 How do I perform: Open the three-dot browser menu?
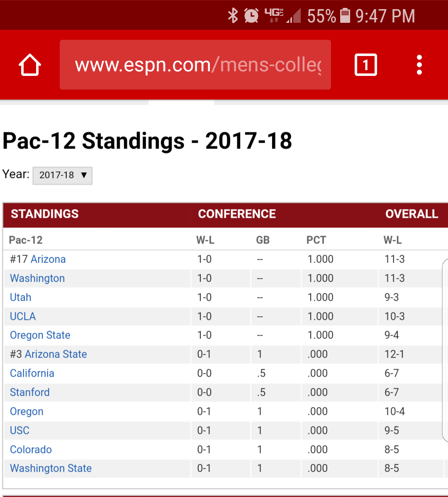coord(419,65)
